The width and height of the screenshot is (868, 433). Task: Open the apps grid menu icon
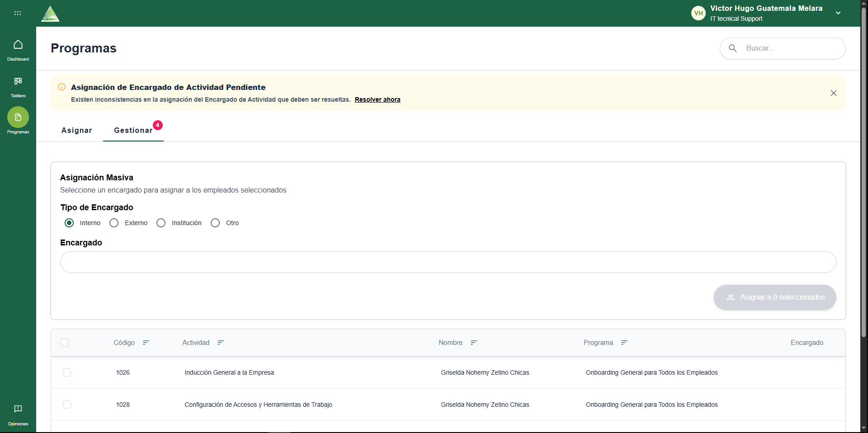click(18, 13)
